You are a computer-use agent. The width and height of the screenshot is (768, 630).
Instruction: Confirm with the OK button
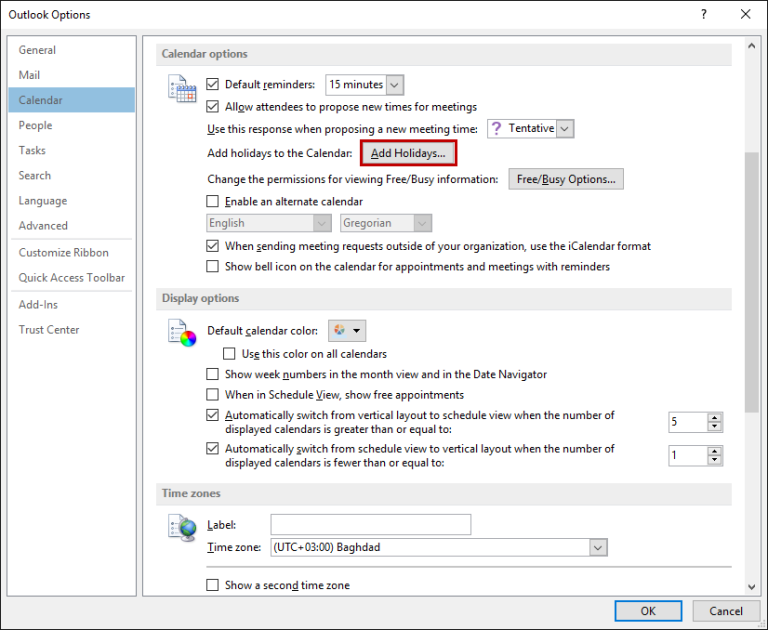648,611
